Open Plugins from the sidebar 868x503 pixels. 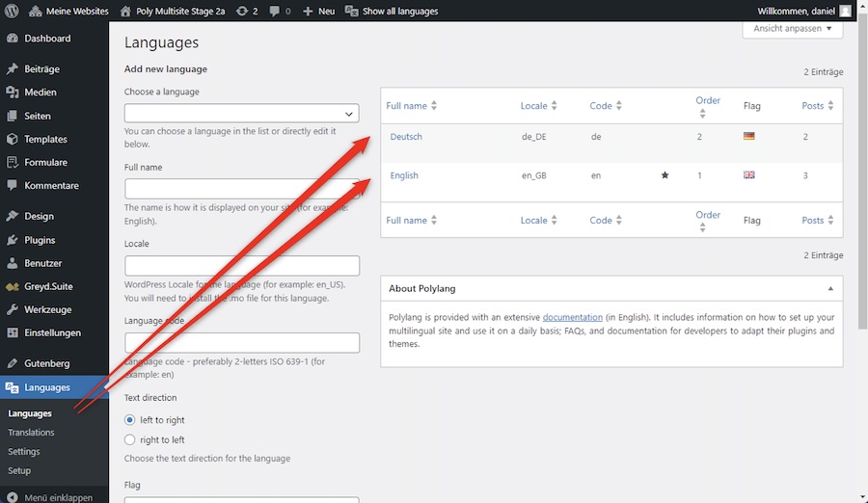coord(40,240)
